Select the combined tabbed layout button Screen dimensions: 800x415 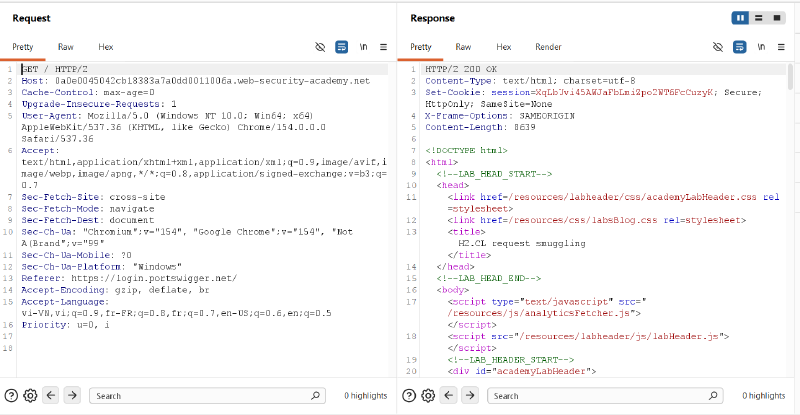point(777,18)
